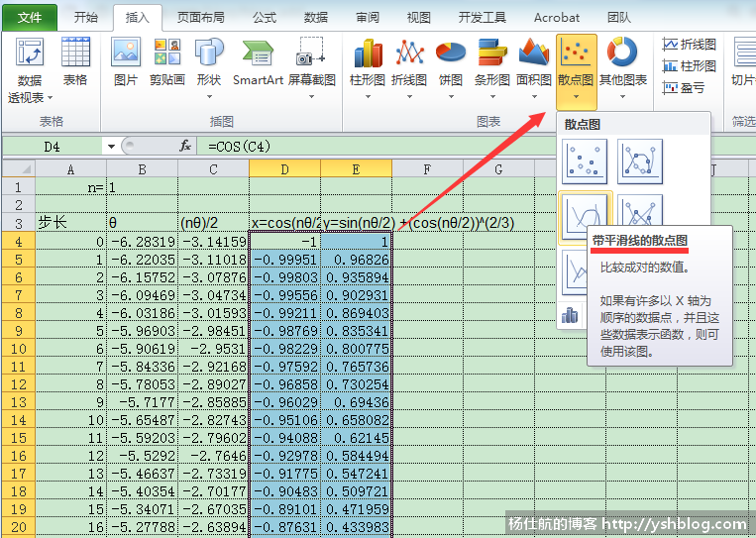
Task: Click the select-all corner of the sheet
Action: [x=19, y=169]
